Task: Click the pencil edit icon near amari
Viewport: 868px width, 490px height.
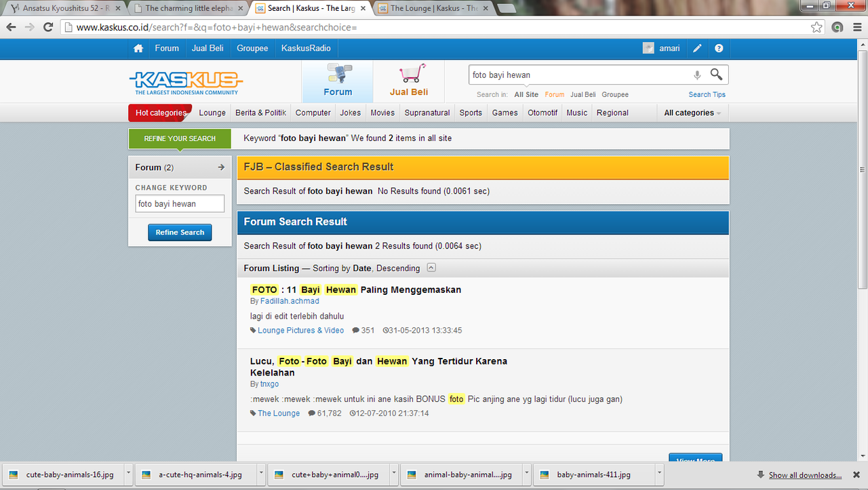Action: point(697,48)
